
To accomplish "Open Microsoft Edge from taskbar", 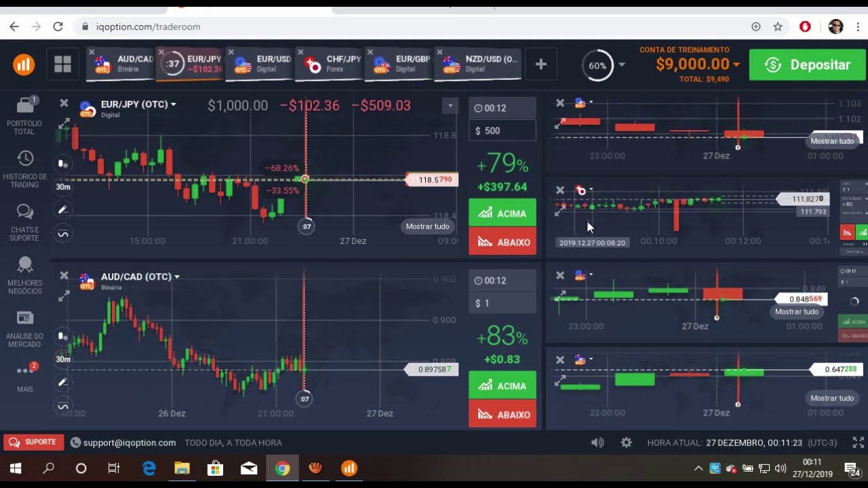I will 149,468.
